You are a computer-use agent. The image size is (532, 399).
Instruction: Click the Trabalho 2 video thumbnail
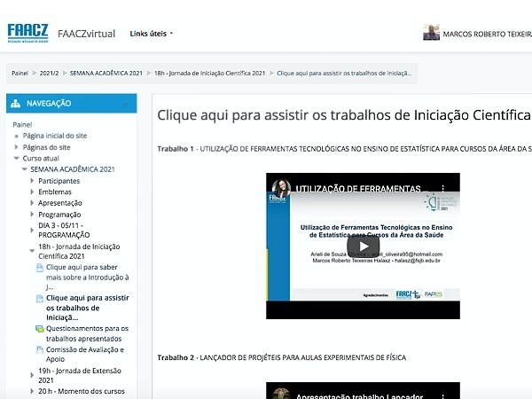[x=363, y=390]
